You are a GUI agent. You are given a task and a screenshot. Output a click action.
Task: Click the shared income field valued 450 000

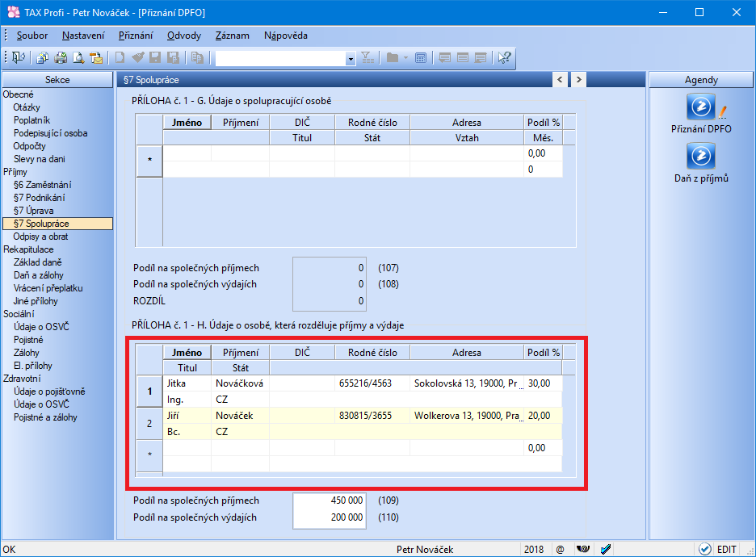[x=330, y=500]
